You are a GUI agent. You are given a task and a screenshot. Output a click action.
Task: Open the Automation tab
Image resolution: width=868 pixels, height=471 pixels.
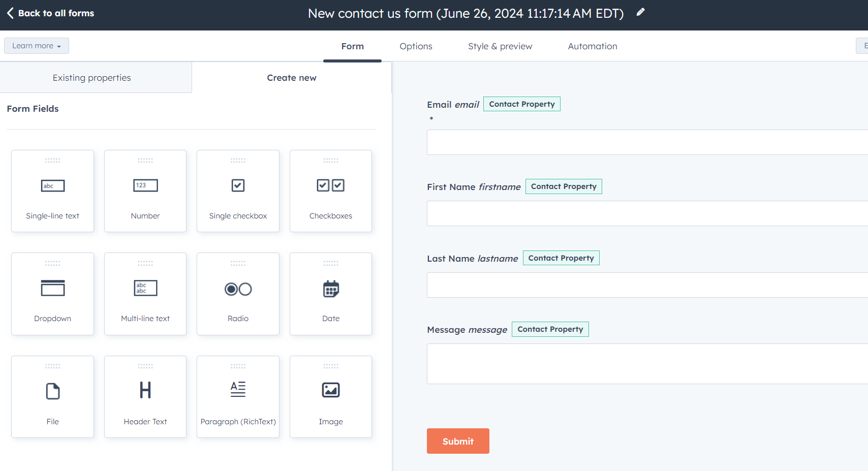pos(592,46)
